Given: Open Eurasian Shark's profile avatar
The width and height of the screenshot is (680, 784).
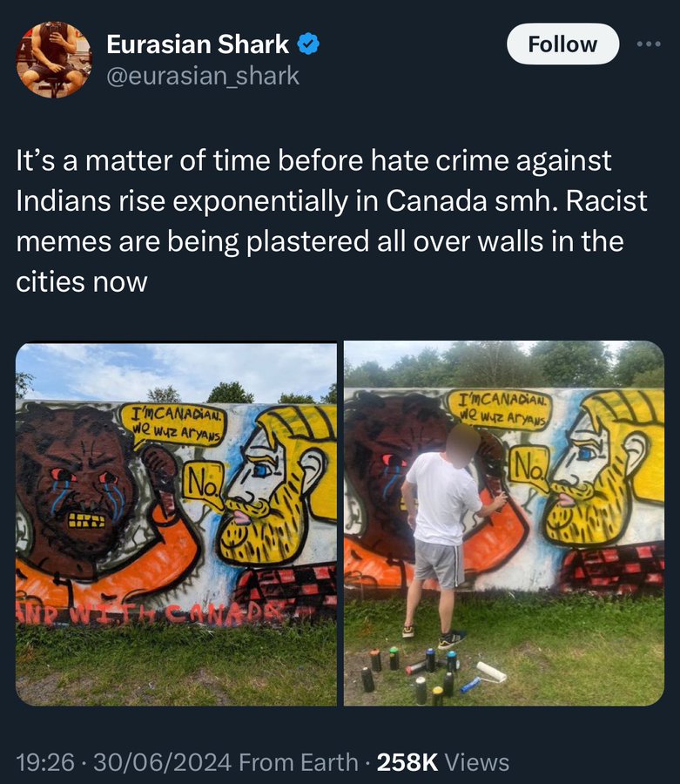Looking at the screenshot, I should pos(53,59).
